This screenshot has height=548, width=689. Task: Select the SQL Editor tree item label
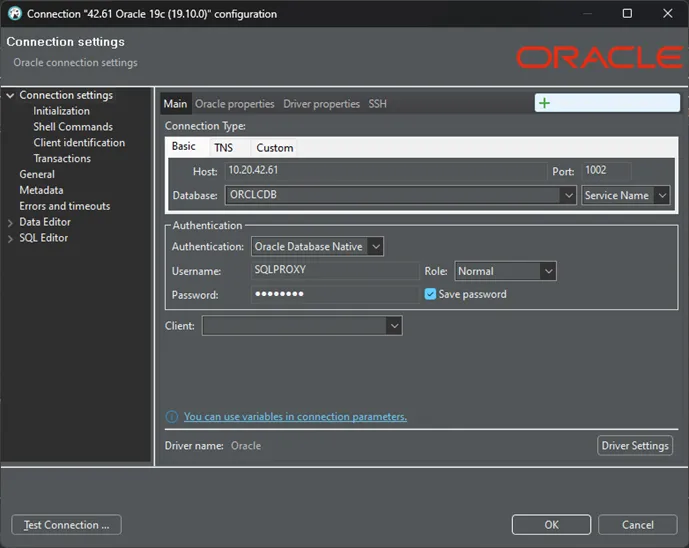(44, 238)
